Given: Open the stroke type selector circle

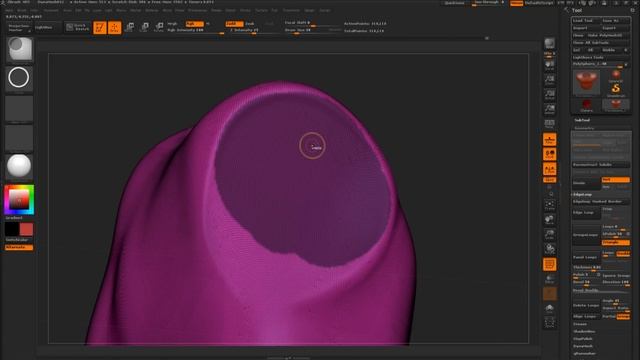Looking at the screenshot, I should (x=19, y=78).
